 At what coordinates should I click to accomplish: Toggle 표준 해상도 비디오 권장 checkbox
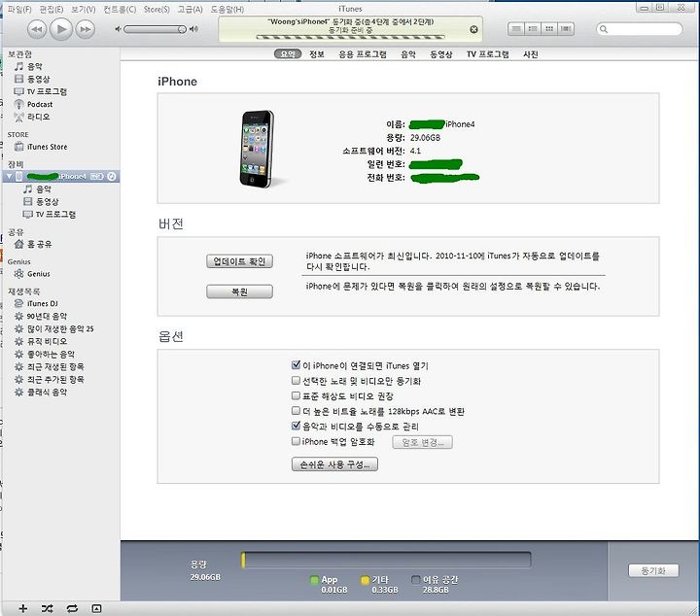(296, 395)
